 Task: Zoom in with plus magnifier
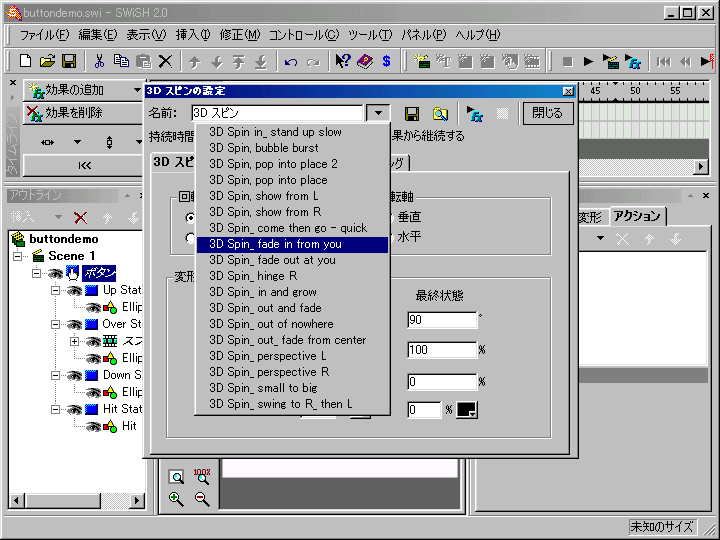point(176,499)
